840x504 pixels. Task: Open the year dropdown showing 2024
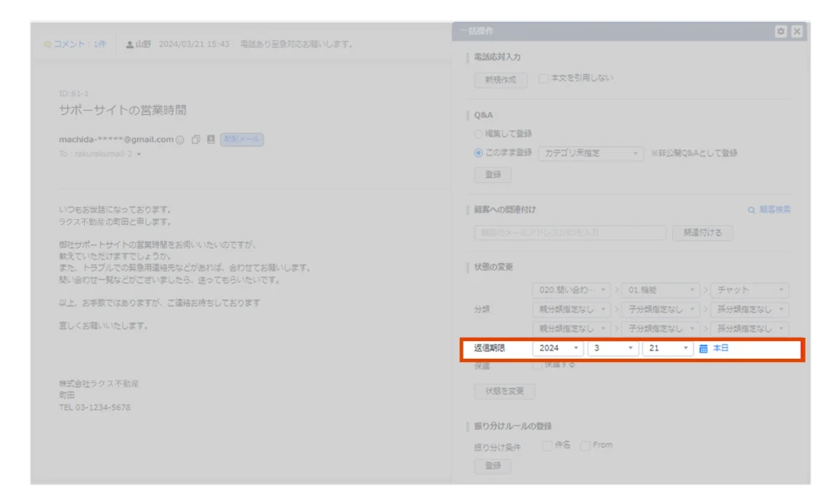point(558,348)
